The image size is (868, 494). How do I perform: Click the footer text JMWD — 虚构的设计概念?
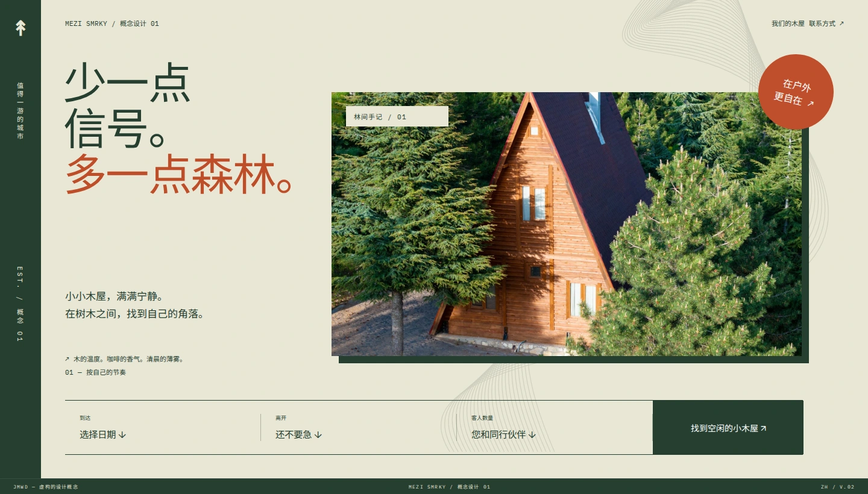(46, 487)
